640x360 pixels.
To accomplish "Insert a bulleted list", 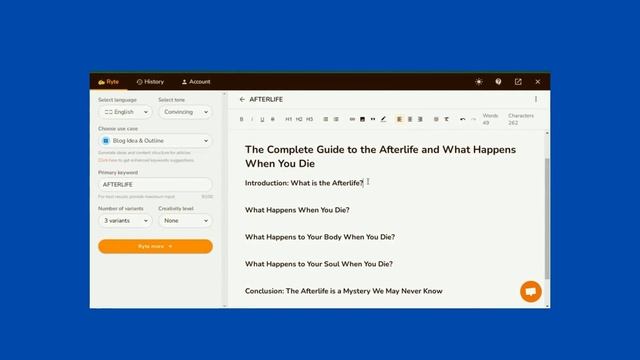I will click(x=326, y=119).
